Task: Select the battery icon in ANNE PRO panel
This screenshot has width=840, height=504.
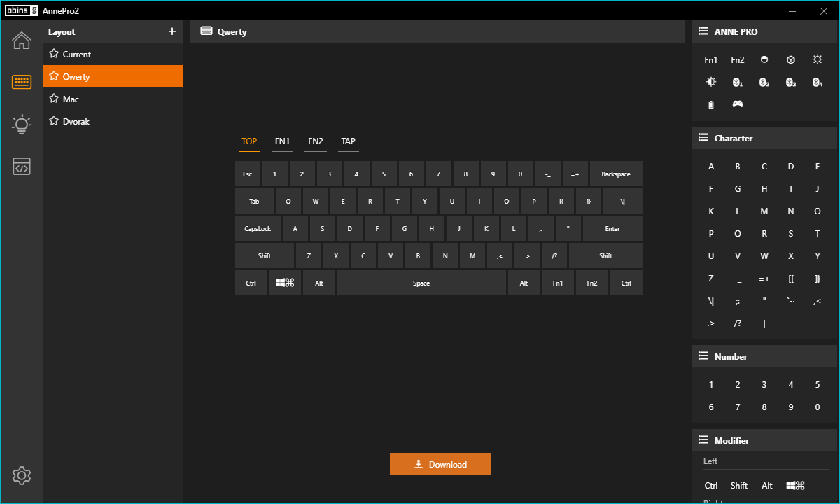Action: [711, 104]
